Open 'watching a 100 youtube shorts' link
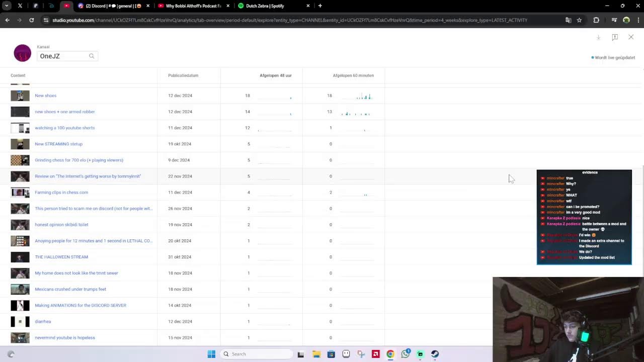The image size is (644, 362). click(64, 128)
